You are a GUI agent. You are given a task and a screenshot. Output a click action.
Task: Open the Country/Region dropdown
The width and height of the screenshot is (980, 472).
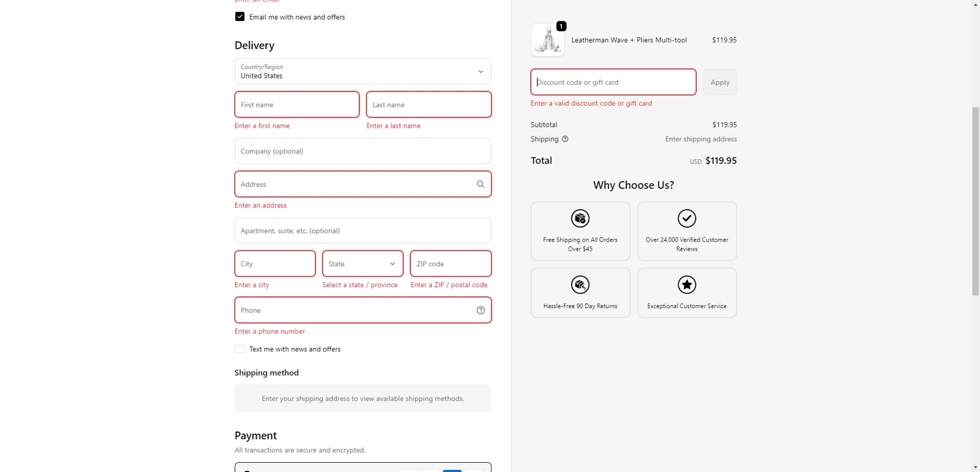pos(363,71)
